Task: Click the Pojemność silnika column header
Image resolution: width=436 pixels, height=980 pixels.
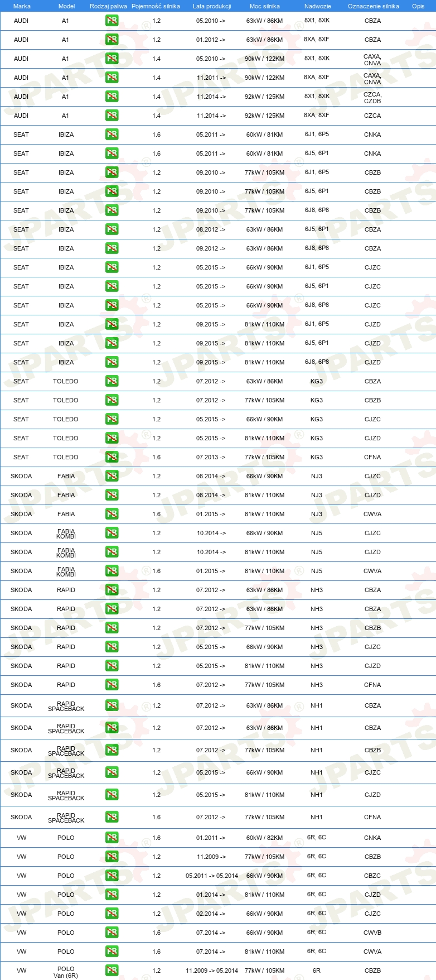Action: coord(156,6)
